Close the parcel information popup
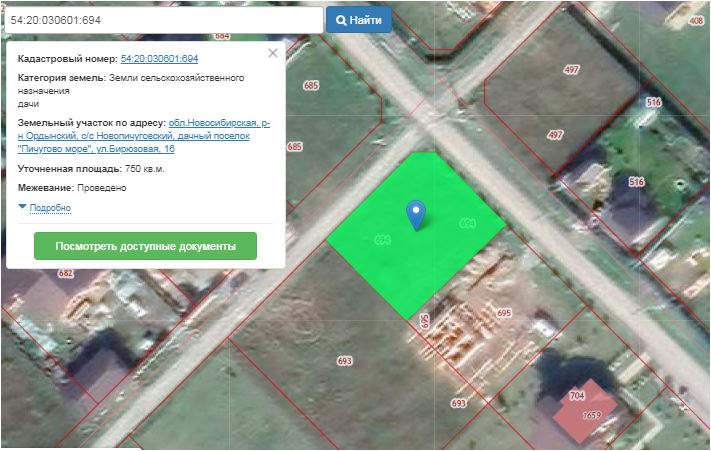The width and height of the screenshot is (711, 451). pos(273,53)
